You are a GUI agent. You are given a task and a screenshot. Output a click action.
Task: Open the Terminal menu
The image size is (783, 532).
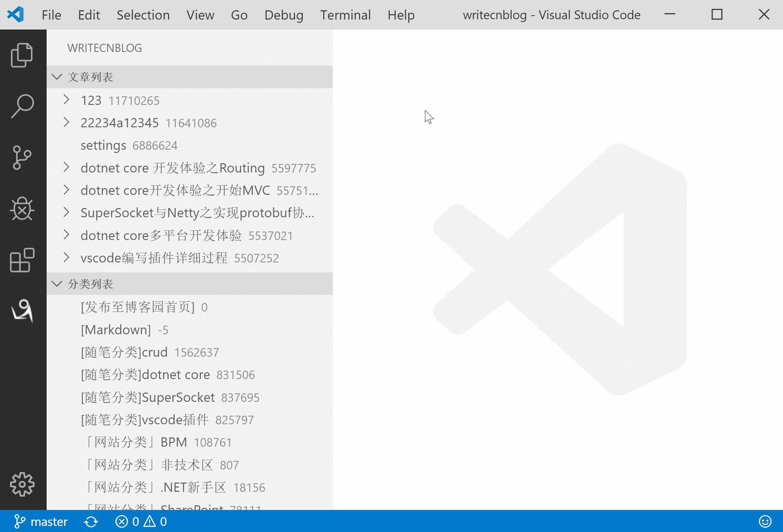345,15
